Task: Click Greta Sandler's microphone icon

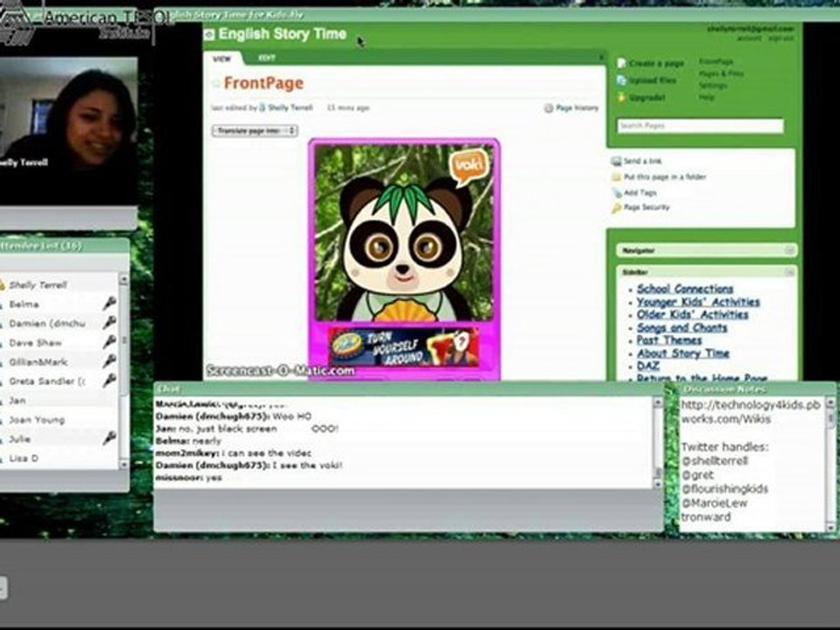Action: click(109, 381)
